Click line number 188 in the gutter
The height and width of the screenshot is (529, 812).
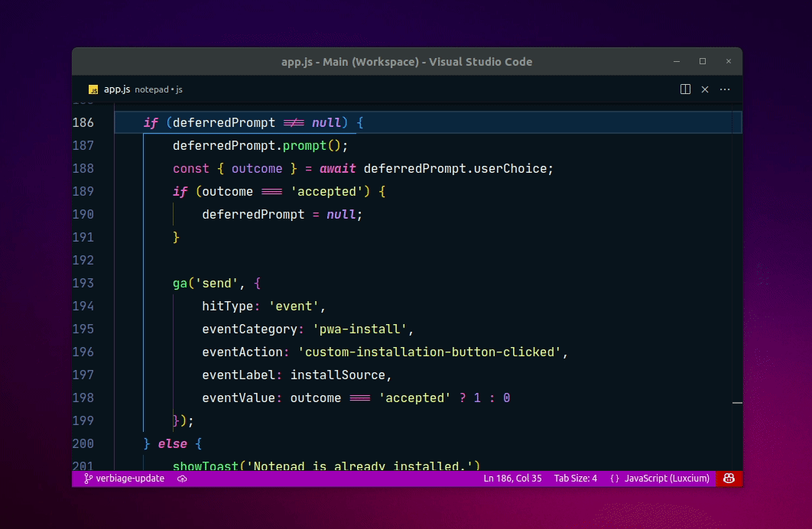(83, 168)
